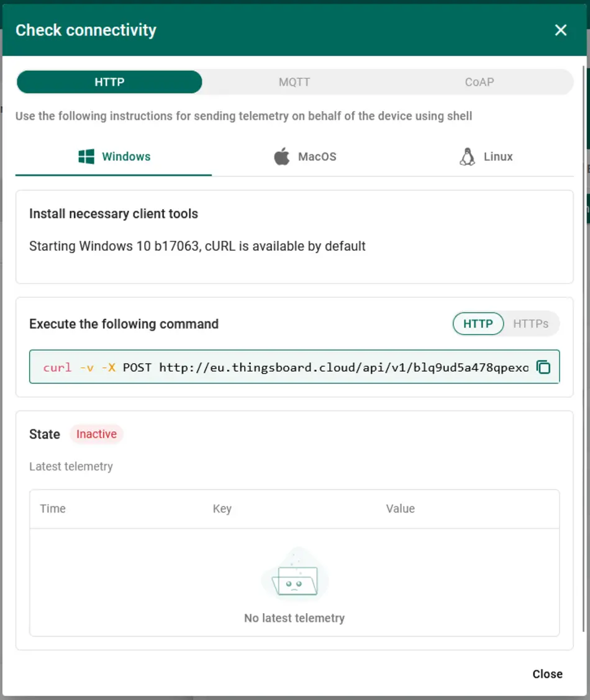Switch to the CoAP protocol tab

(x=479, y=82)
